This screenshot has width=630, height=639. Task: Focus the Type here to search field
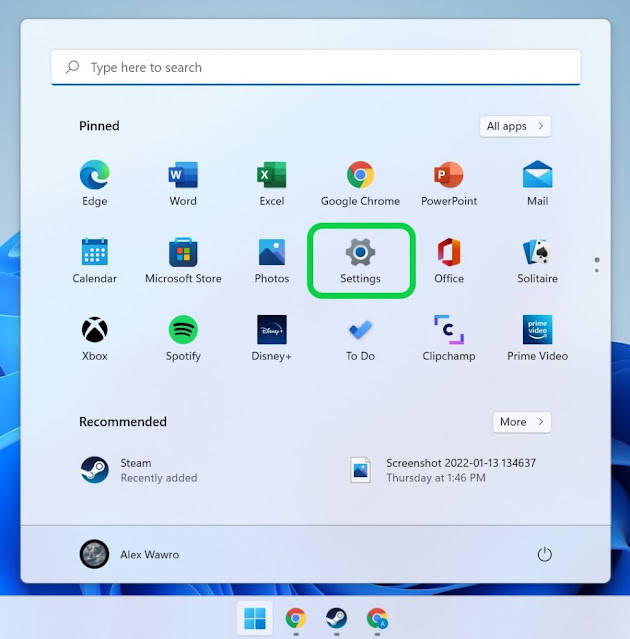315,67
